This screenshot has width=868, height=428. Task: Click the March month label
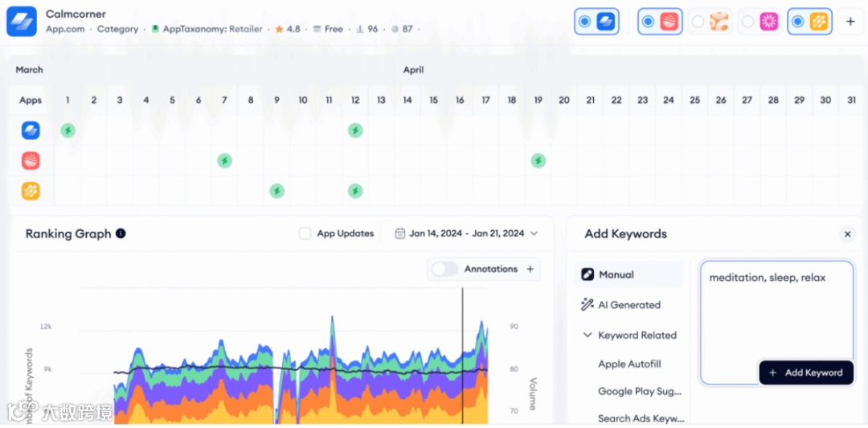point(30,70)
